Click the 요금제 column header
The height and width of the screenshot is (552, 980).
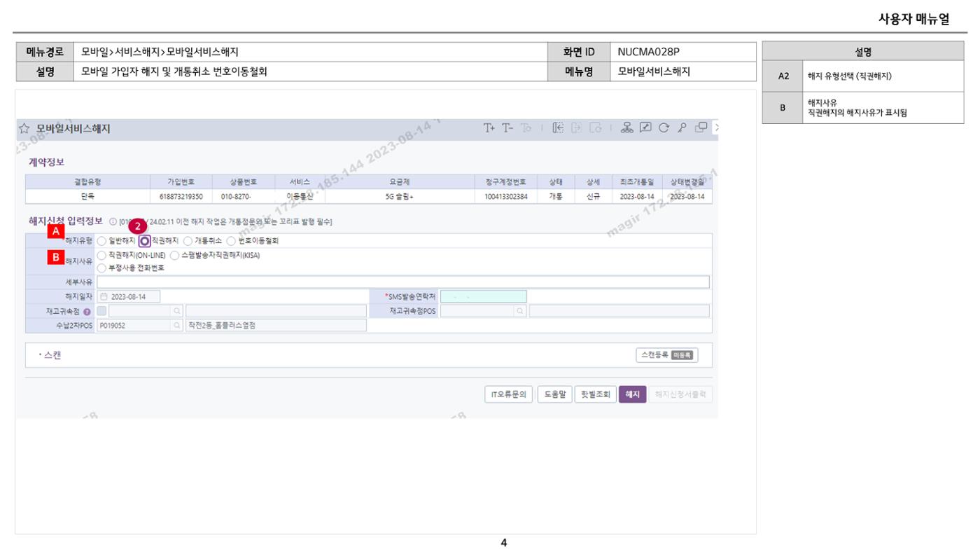coord(400,182)
